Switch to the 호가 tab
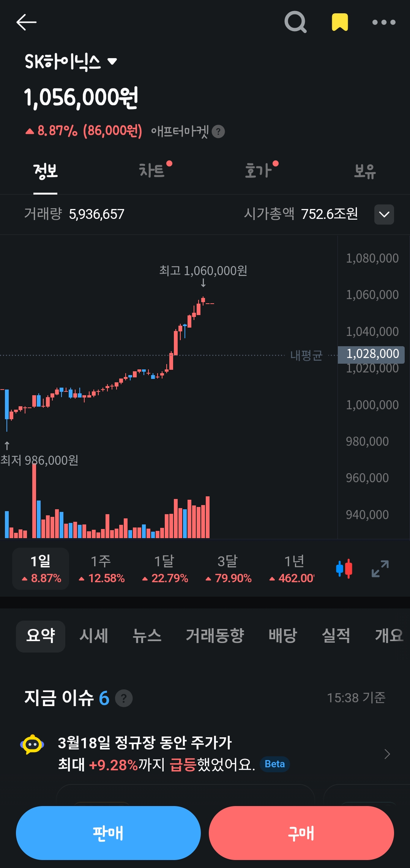 pyautogui.click(x=259, y=171)
